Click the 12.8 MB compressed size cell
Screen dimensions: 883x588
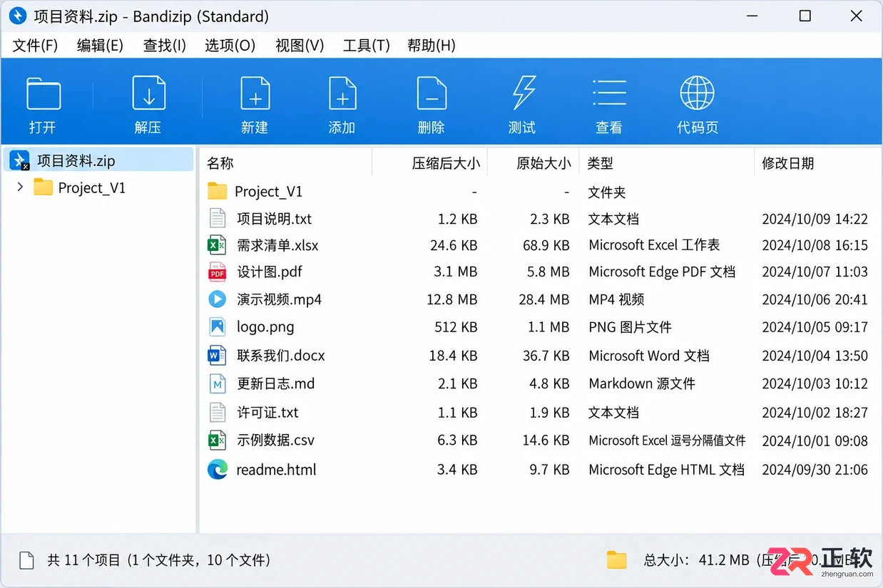click(452, 299)
